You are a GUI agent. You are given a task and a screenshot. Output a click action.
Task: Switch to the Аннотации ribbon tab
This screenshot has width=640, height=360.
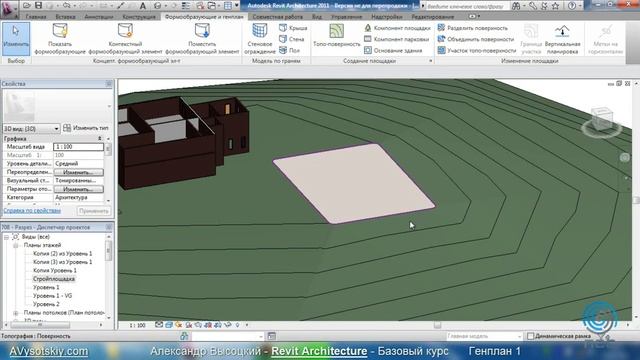click(x=99, y=17)
